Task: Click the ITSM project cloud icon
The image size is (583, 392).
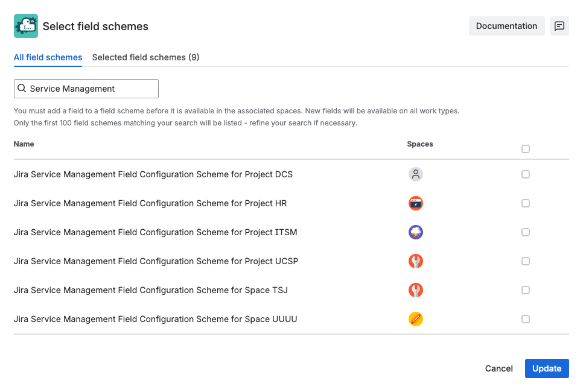Action: coord(416,232)
